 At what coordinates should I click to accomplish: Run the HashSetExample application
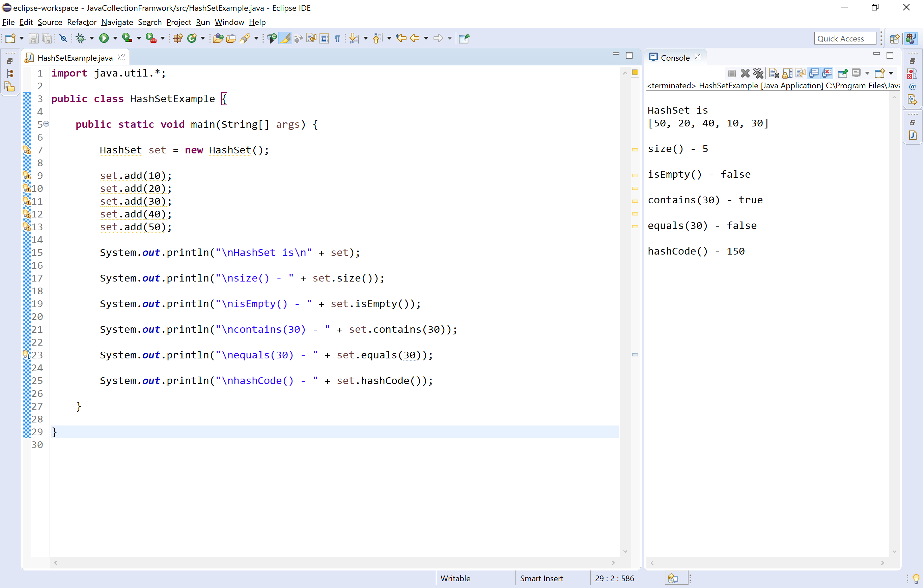pos(104,38)
